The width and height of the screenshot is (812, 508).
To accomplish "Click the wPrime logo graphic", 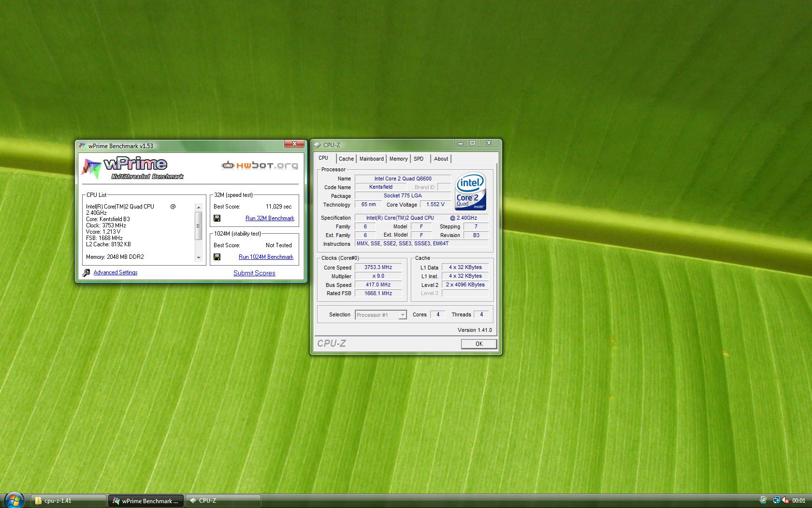I will (132, 168).
